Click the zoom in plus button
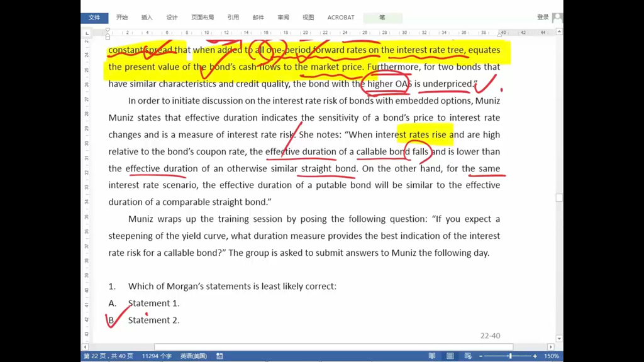644x362 pixels. pyautogui.click(x=535, y=356)
